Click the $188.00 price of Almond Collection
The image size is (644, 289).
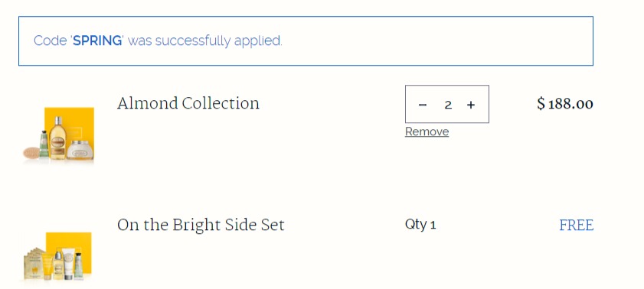point(564,104)
